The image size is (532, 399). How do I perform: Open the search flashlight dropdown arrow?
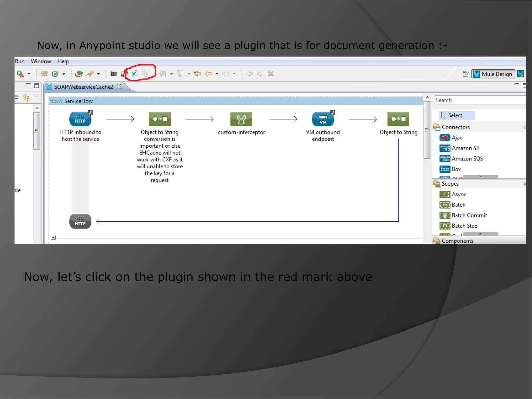(98, 74)
